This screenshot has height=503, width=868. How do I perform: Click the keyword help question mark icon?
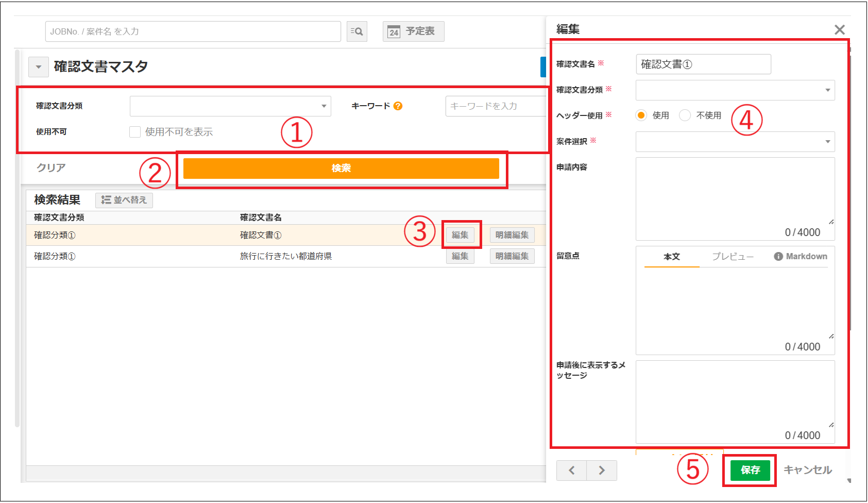point(398,106)
